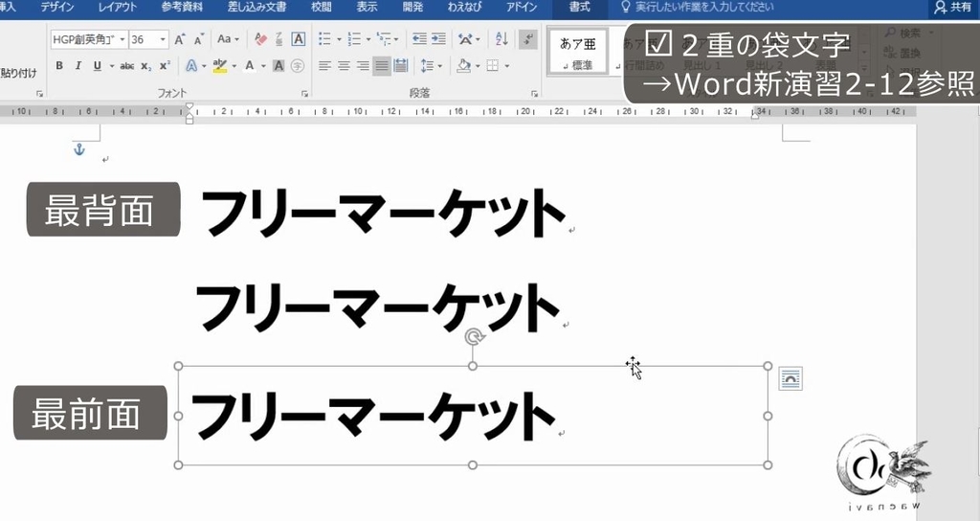Open Asian layout character scaling icon
980x521 pixels.
click(465, 39)
